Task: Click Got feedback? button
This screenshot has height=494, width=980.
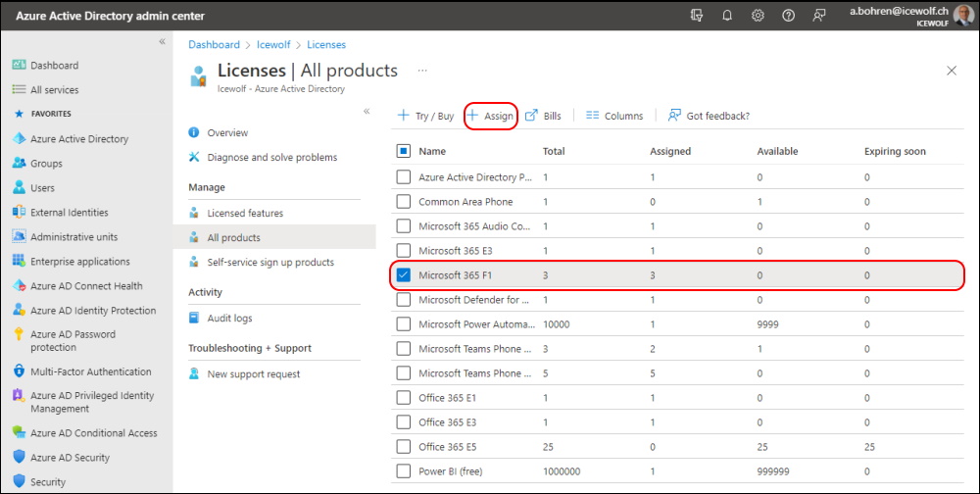Action: (709, 116)
